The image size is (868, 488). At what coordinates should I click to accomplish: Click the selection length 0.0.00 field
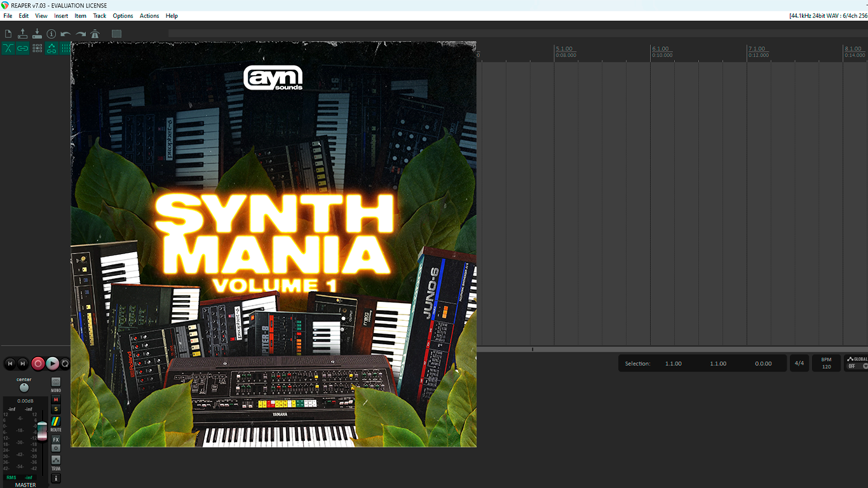(x=763, y=364)
